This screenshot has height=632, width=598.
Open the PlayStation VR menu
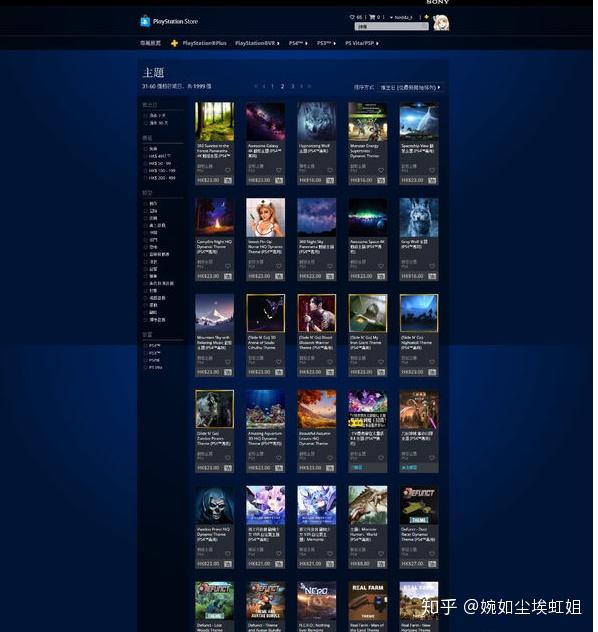pyautogui.click(x=257, y=43)
